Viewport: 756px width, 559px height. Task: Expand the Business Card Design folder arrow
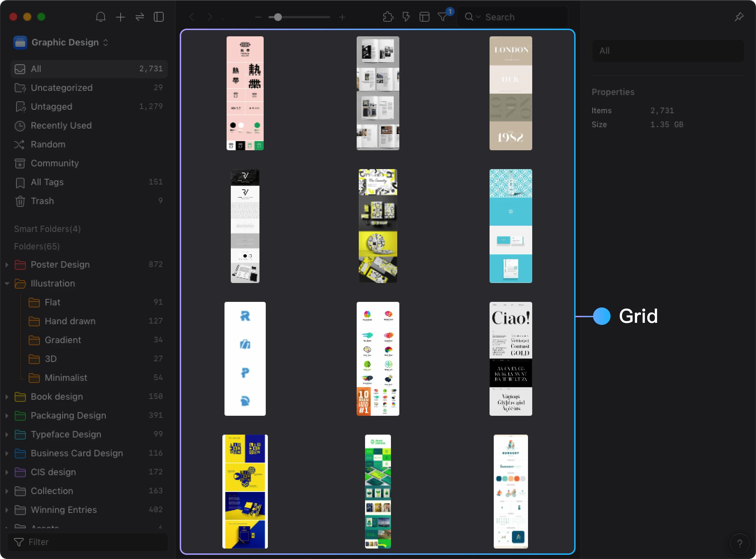click(x=7, y=453)
